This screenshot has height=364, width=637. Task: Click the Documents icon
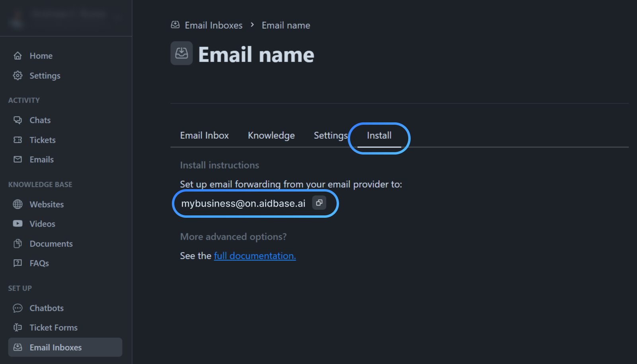[x=18, y=243]
